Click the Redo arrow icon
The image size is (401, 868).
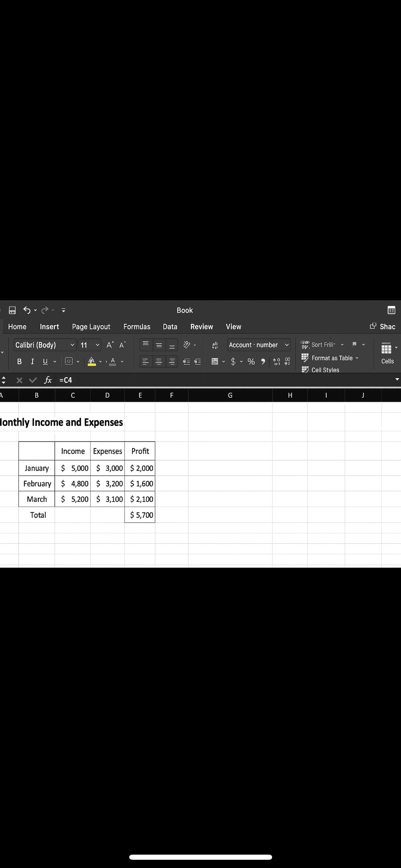(45, 310)
